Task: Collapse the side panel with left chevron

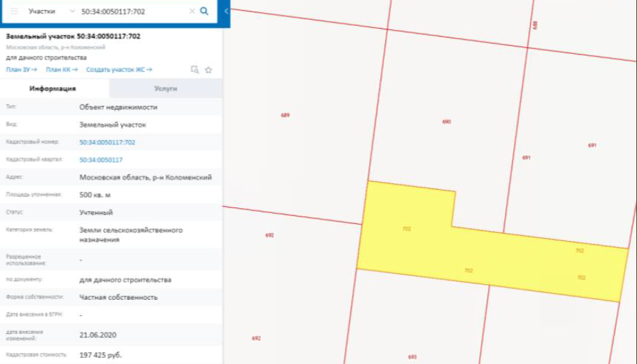Action: pyautogui.click(x=226, y=12)
